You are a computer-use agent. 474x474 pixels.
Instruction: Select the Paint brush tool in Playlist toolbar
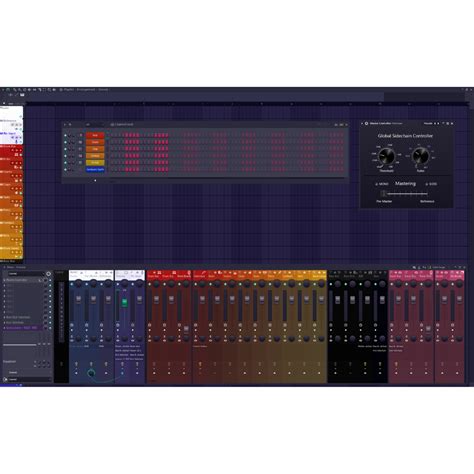click(20, 90)
